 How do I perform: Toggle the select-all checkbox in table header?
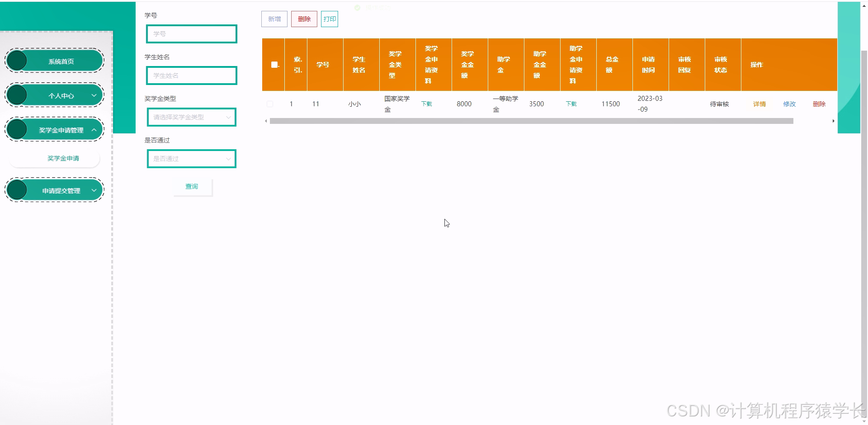coord(274,65)
